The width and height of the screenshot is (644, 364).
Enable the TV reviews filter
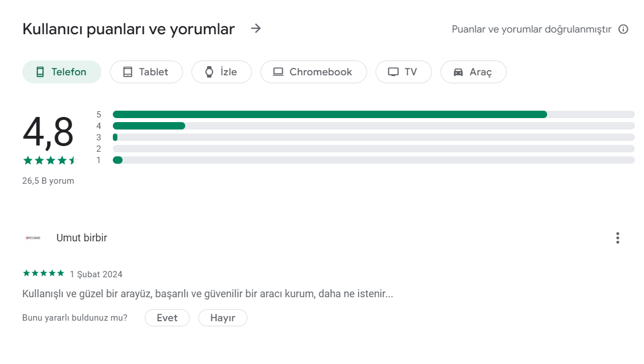[403, 71]
